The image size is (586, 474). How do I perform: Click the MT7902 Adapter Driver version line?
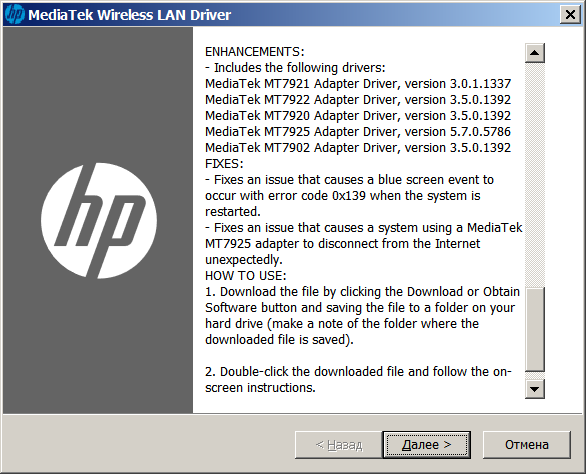(358, 148)
